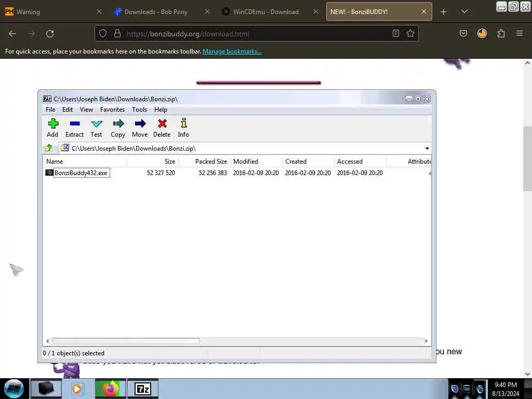Viewport: 532px width, 399px height.
Task: Open the Firefox account icon
Action: [x=482, y=34]
